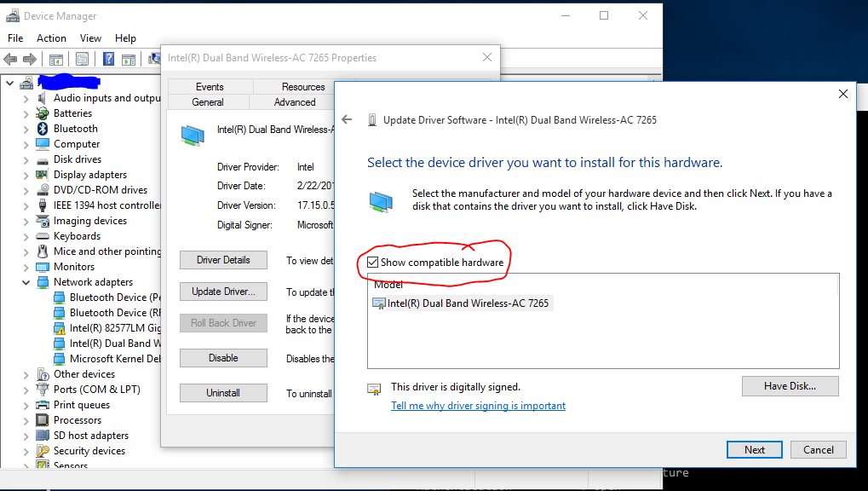Select the Monitors category icon
The image size is (868, 491).
click(x=42, y=267)
